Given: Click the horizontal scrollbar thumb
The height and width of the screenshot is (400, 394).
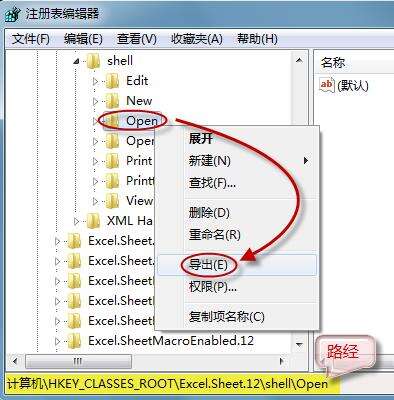Looking at the screenshot, I should tap(78, 361).
